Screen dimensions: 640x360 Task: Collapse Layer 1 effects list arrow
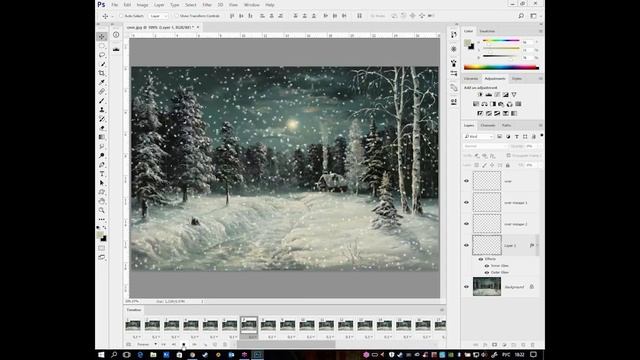click(x=538, y=245)
